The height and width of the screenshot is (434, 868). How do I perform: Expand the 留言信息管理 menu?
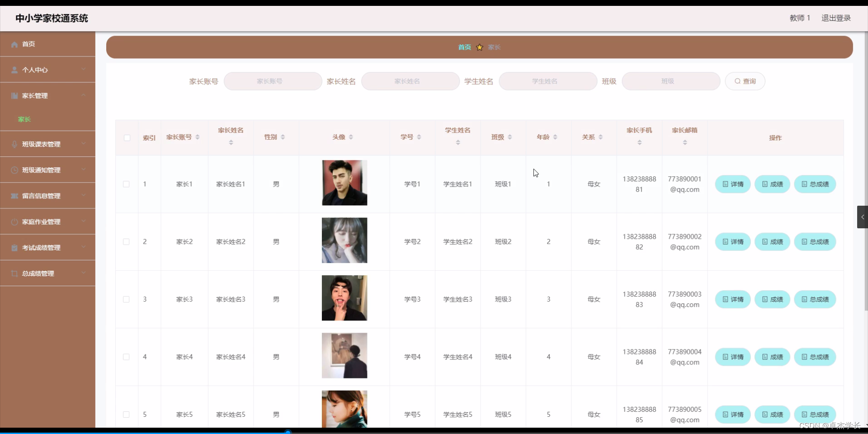84,196
